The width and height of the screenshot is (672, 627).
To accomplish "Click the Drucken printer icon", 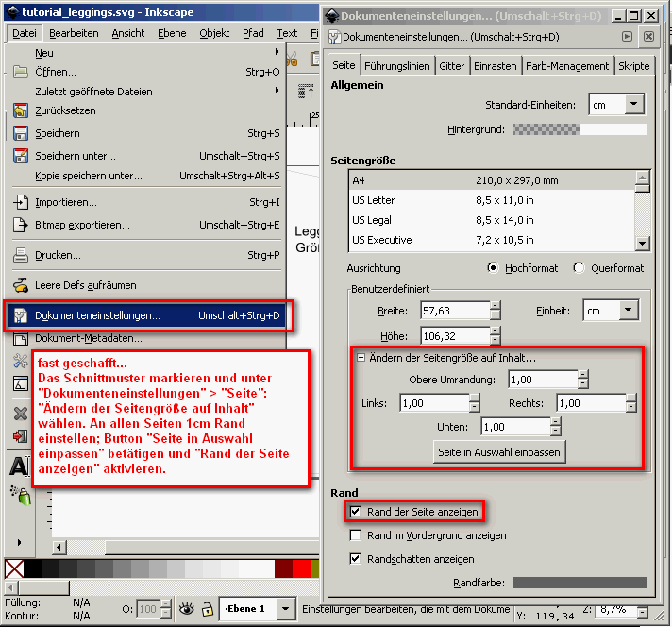I will pos(21,255).
